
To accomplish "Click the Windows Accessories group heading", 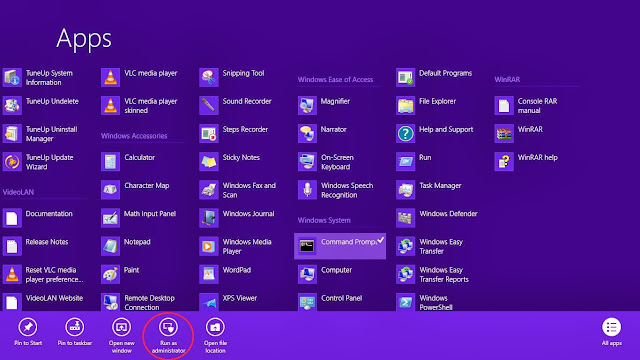I will pyautogui.click(x=134, y=136).
